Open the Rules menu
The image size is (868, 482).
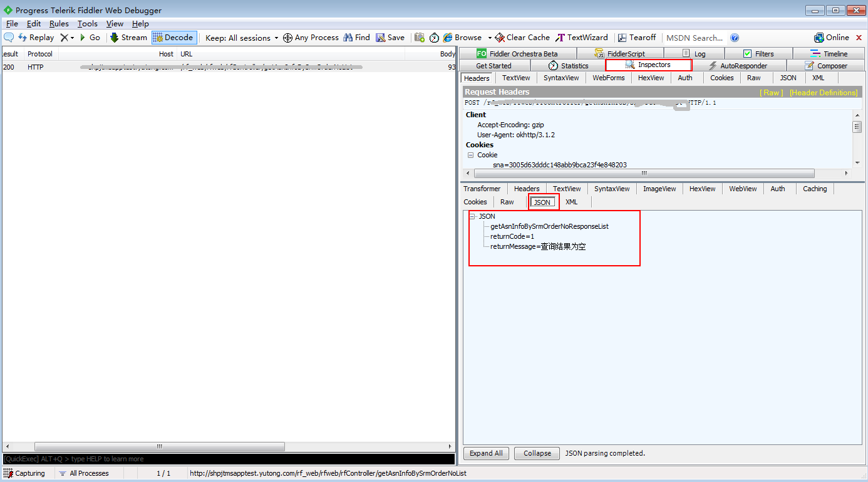pyautogui.click(x=59, y=24)
